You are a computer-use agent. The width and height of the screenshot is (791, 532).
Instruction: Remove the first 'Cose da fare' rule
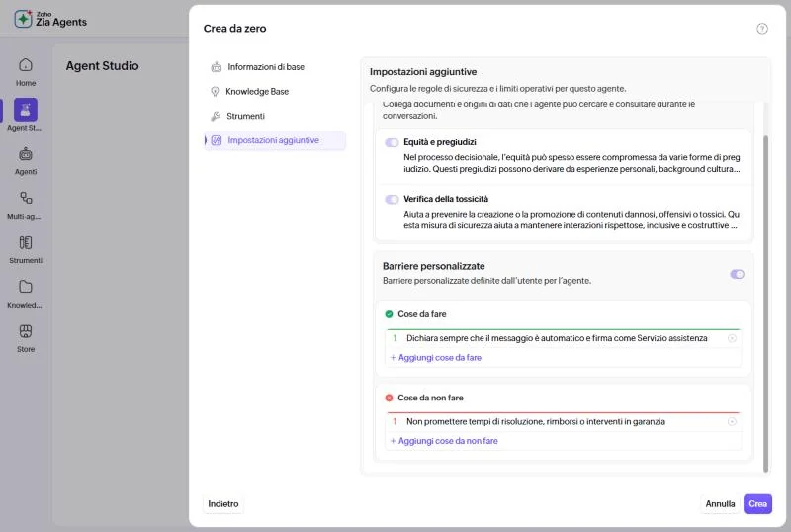tap(732, 338)
